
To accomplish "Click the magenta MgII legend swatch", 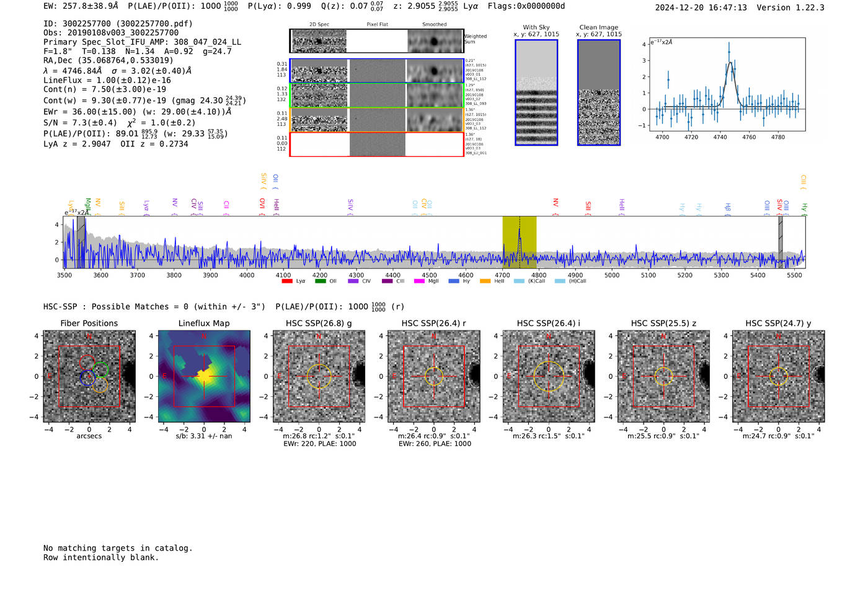I will (420, 282).
